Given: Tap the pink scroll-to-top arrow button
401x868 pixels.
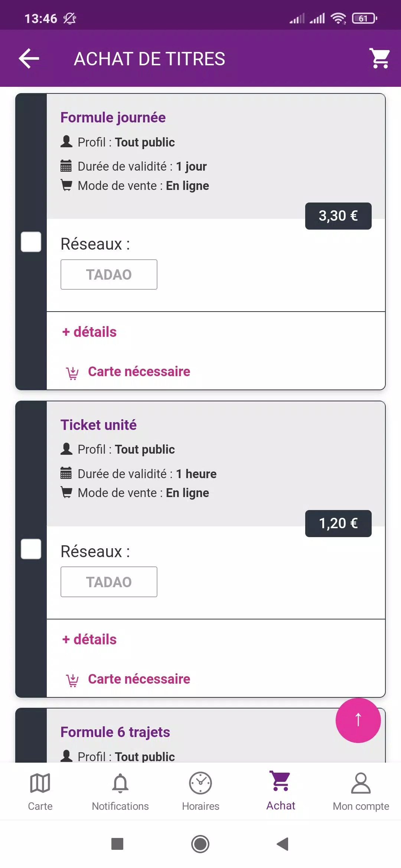Looking at the screenshot, I should 358,720.
